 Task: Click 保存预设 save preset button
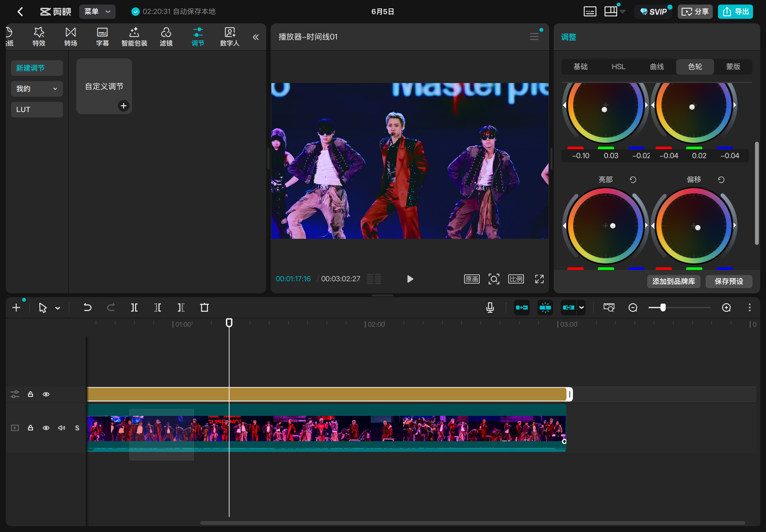coord(729,281)
